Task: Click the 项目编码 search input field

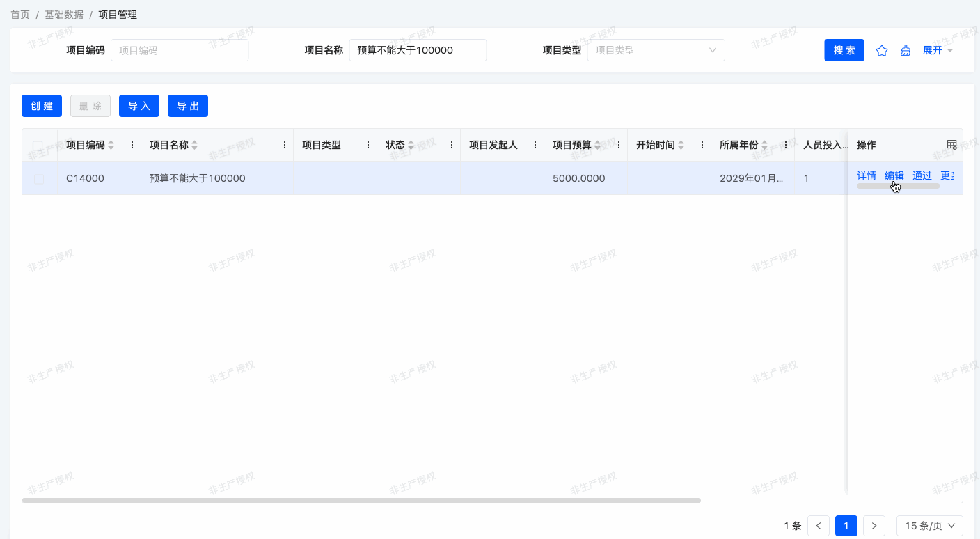Action: click(180, 50)
